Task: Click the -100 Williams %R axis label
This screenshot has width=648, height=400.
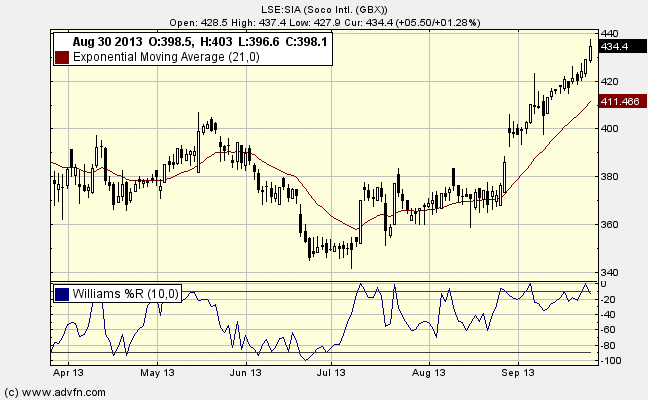Action: (x=611, y=360)
